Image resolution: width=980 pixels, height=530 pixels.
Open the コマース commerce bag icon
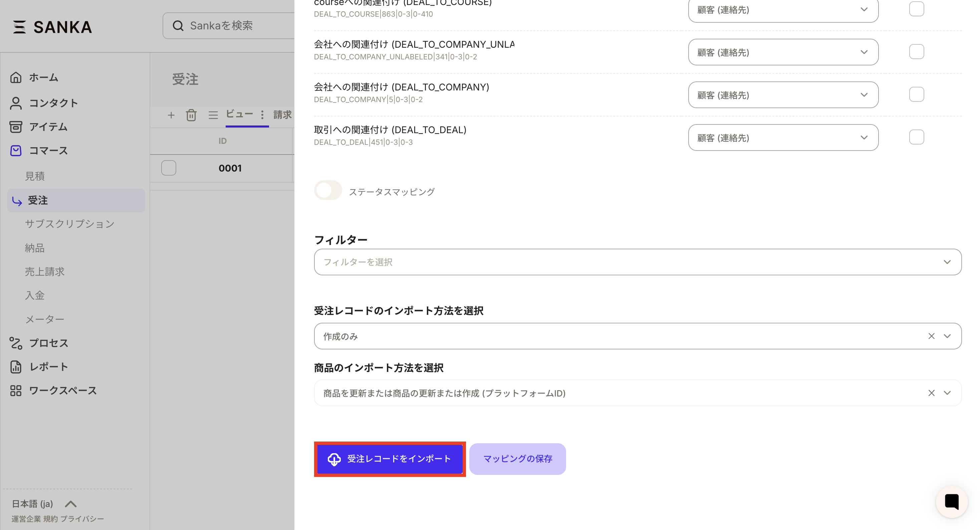coord(16,151)
